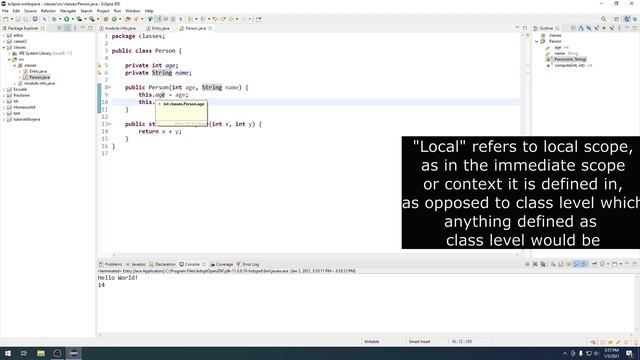Image resolution: width=640 pixels, height=360 pixels.
Task: Toggle Scroll Lock in the Console
Action: pyautogui.click(x=561, y=264)
